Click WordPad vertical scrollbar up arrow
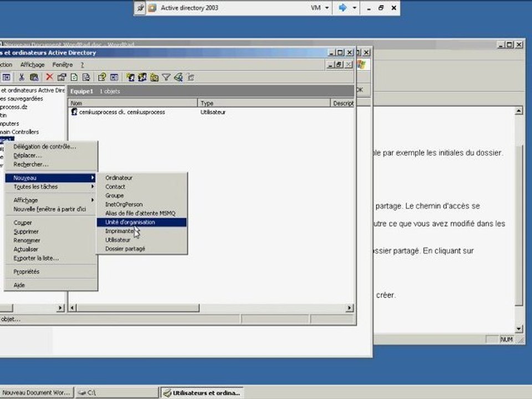Screen dimensions: 532x399 (519, 111)
